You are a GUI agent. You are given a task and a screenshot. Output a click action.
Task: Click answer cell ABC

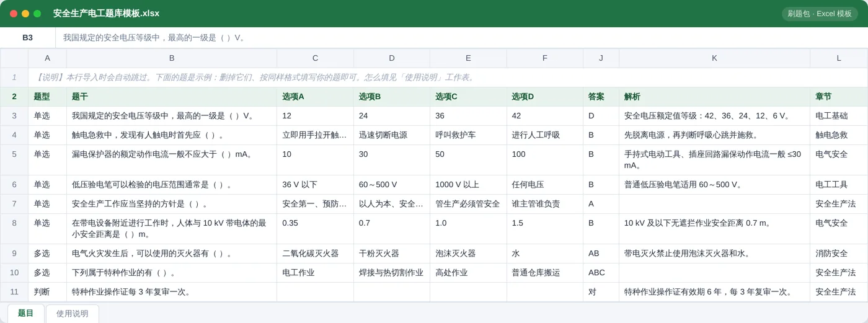601,273
